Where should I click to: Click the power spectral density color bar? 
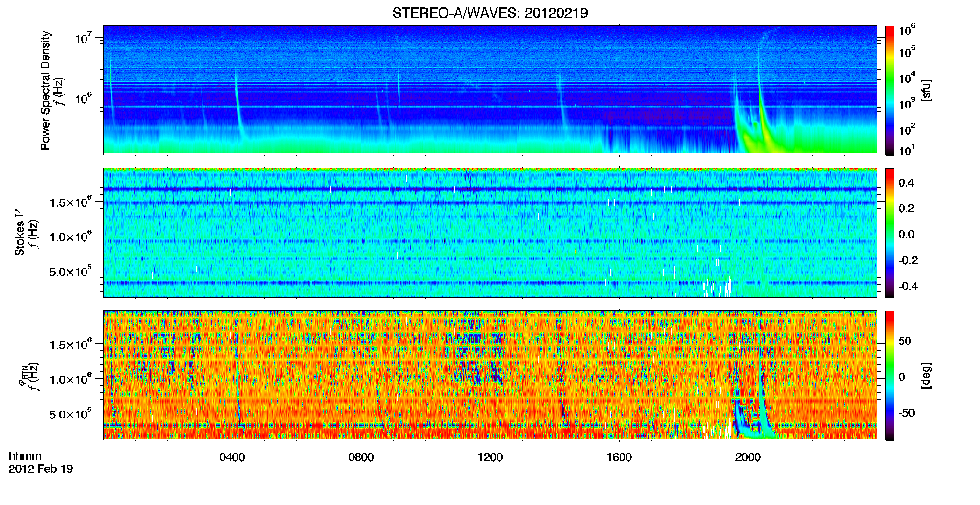point(890,90)
